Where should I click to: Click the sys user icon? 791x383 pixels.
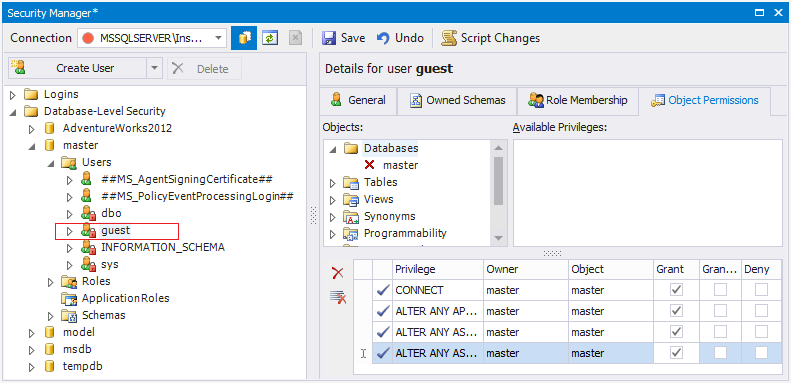pyautogui.click(x=88, y=264)
